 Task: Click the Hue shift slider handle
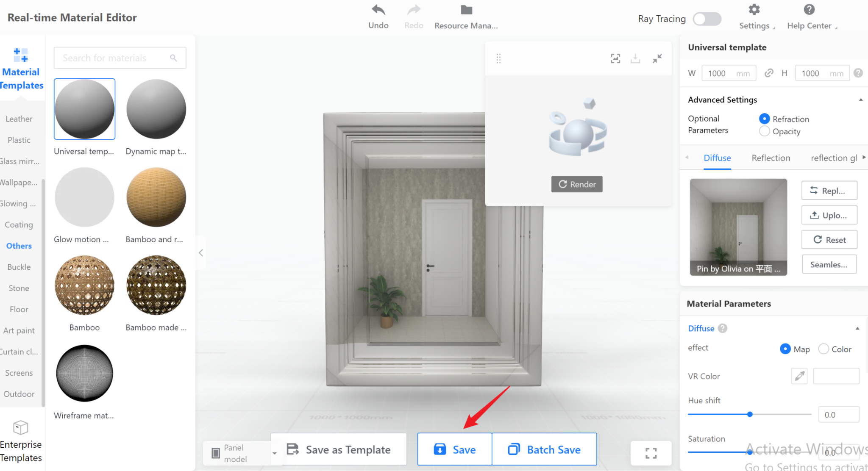[x=750, y=414]
